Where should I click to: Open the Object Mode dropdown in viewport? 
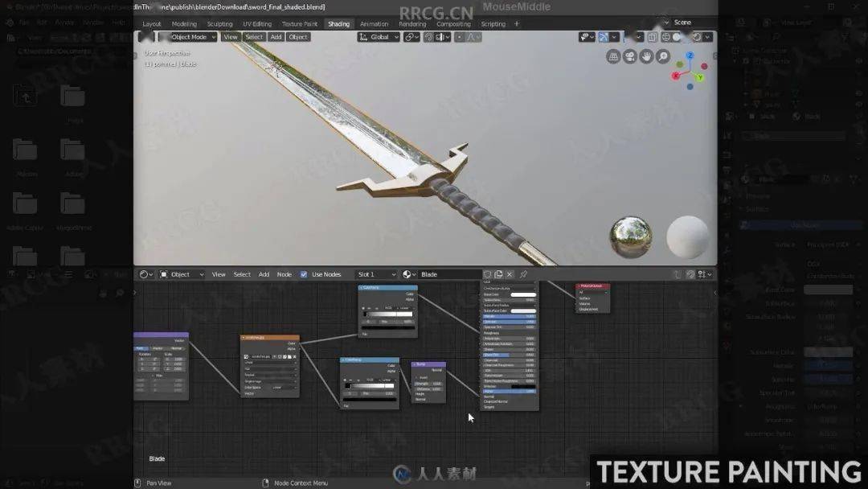tap(188, 37)
